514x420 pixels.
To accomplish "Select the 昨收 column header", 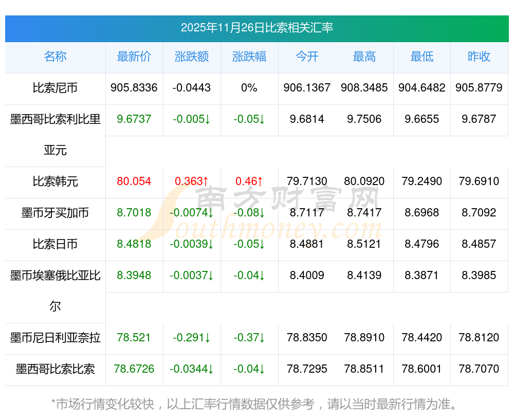I will point(479,57).
